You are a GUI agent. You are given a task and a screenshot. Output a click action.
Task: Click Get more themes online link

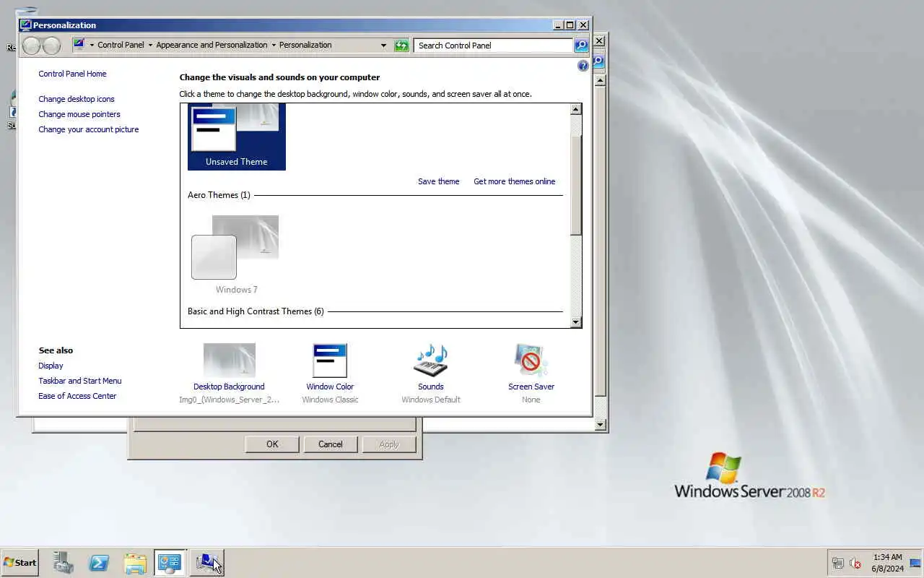pyautogui.click(x=515, y=181)
